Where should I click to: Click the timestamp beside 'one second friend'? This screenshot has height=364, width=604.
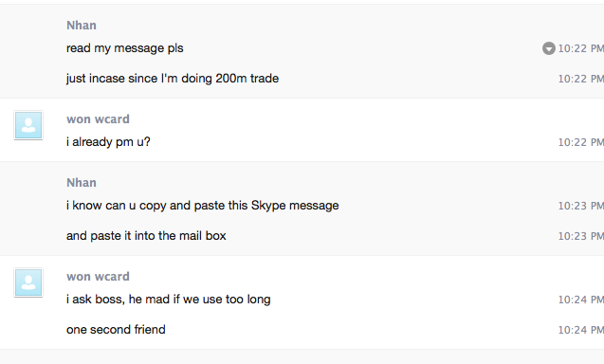pos(581,330)
